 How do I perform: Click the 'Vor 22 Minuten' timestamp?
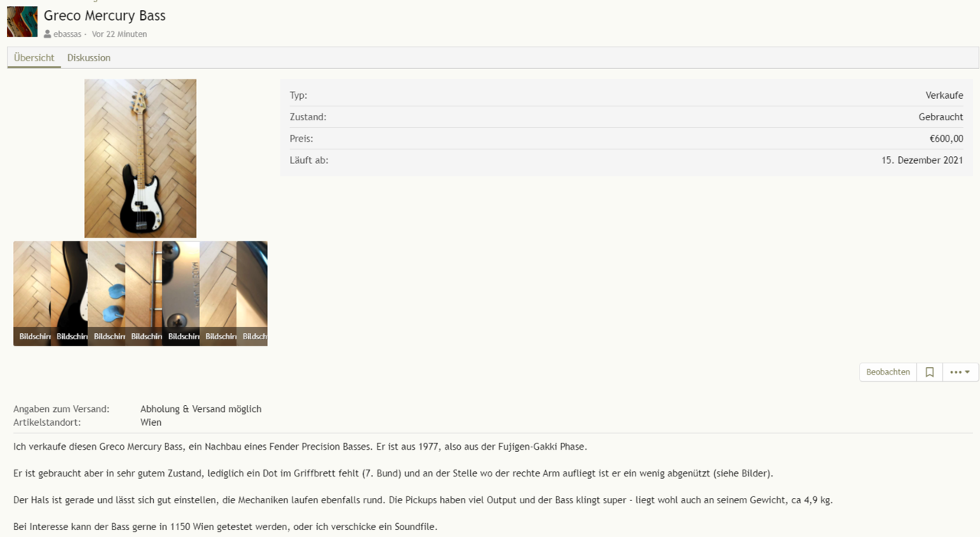point(119,34)
